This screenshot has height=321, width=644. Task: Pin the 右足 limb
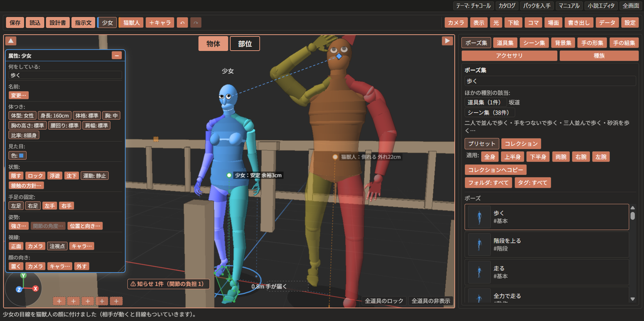[x=33, y=206]
